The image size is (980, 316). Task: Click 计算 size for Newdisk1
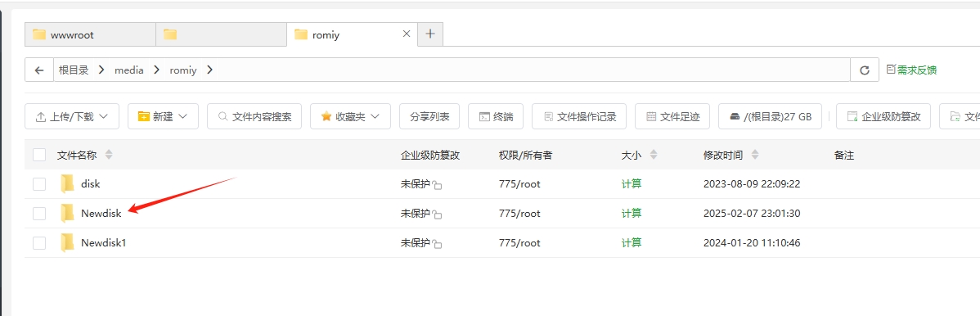click(x=632, y=243)
